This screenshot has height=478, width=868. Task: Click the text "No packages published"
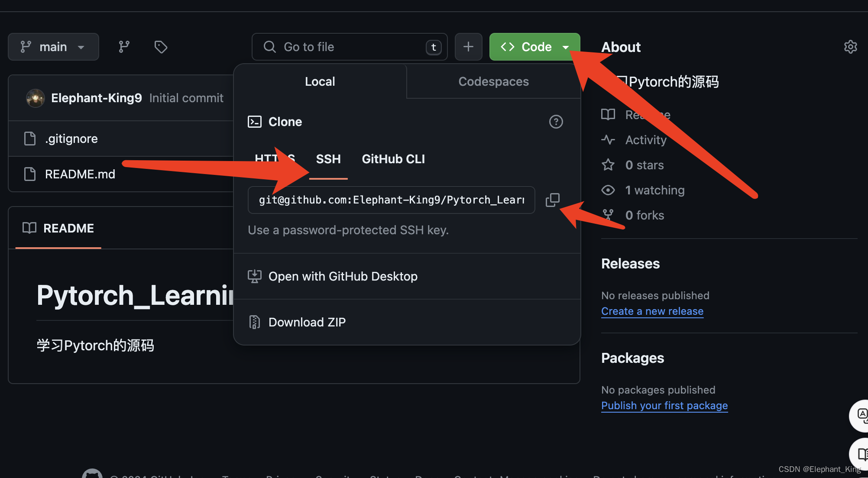click(658, 390)
